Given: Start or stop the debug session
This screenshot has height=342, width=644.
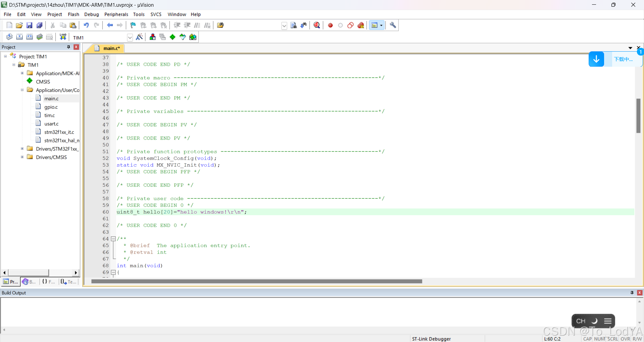Looking at the screenshot, I should [317, 25].
